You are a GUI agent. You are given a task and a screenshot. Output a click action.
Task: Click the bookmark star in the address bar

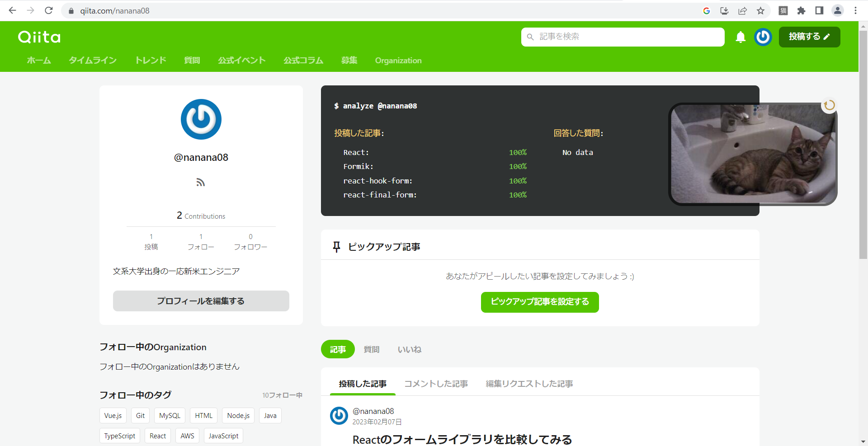(x=760, y=10)
